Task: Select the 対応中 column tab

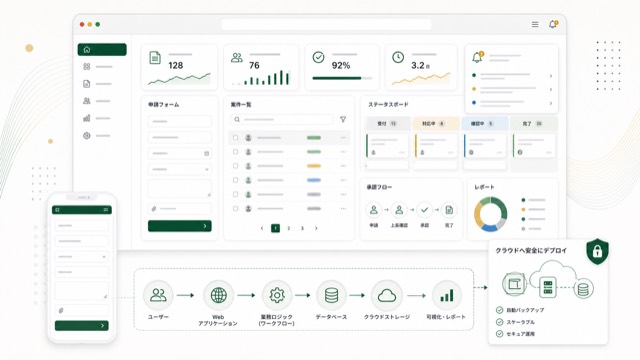Action: (436, 123)
